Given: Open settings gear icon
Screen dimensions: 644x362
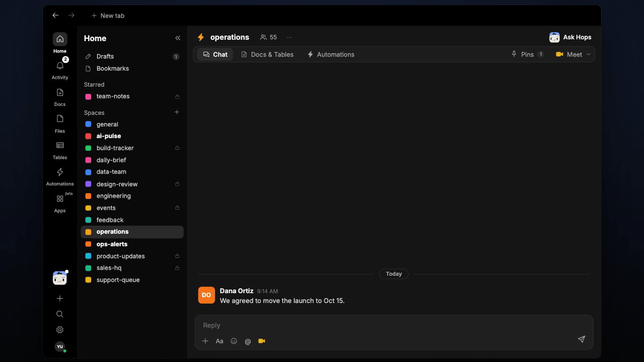Looking at the screenshot, I should click(x=60, y=330).
